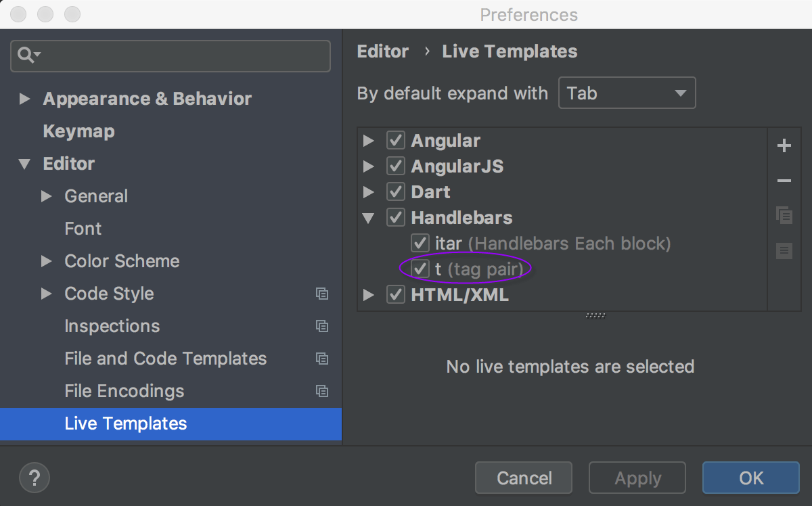The height and width of the screenshot is (506, 812).
Task: Uncheck the HTML/XML template group
Action: pos(395,294)
